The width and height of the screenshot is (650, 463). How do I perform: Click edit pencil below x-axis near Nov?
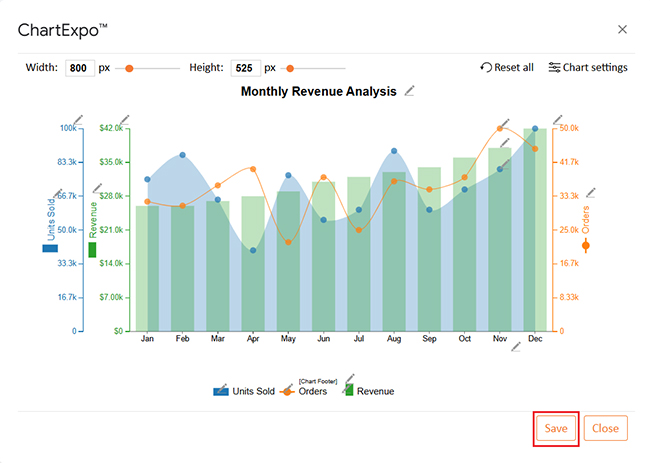(x=516, y=347)
